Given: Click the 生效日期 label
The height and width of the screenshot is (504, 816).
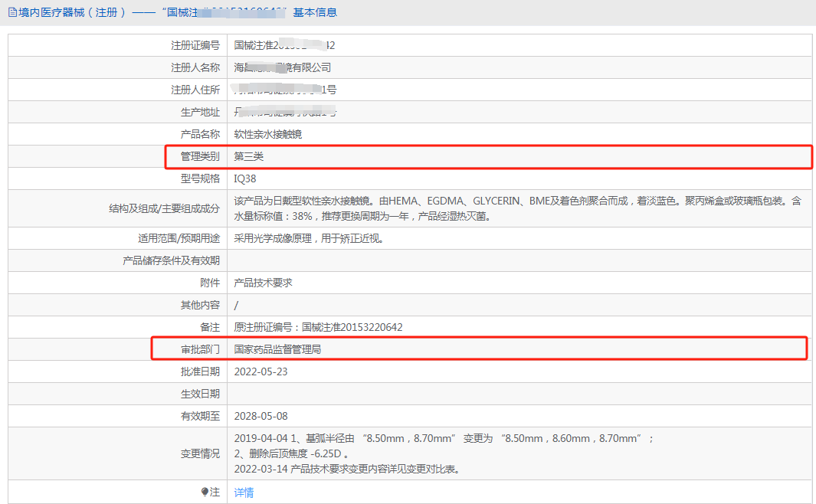Looking at the screenshot, I should (200, 394).
